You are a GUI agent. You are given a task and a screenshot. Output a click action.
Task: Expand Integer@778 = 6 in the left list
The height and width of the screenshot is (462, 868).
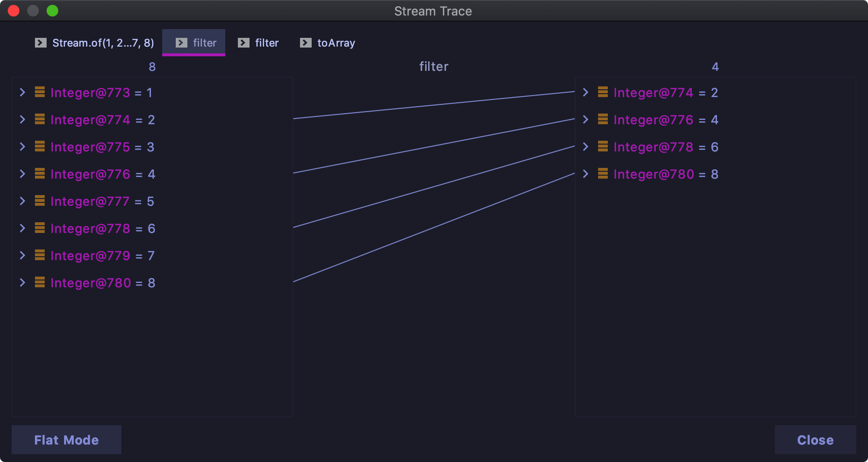[22, 228]
